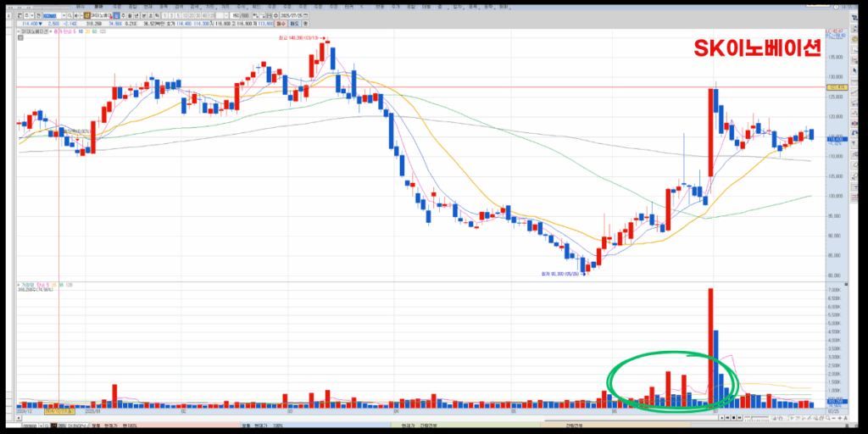Click the 5-day moving average legend label
This screenshot has height=434, width=868.
(75, 31)
